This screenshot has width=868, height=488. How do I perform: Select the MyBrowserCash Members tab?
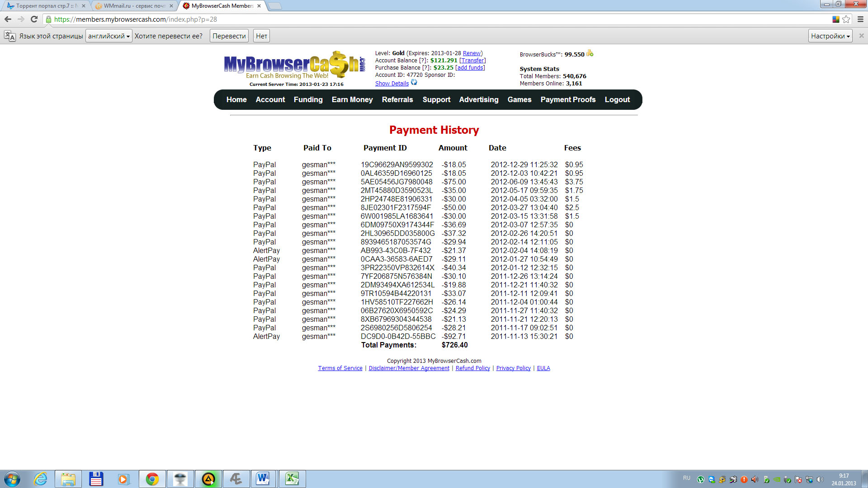(x=222, y=6)
